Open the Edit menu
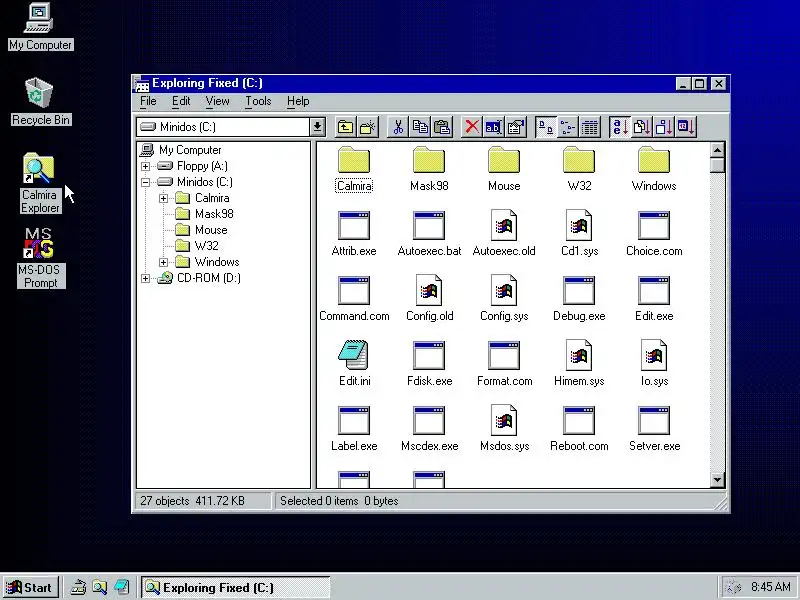This screenshot has height=600, width=800. (181, 101)
